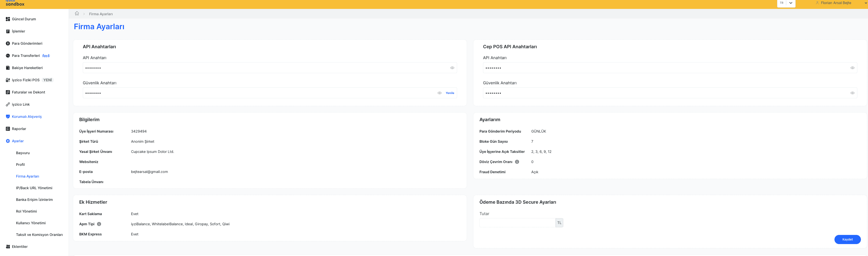Image resolution: width=868 pixels, height=256 pixels.
Task: Click the iyziBalance Apm Tipi values
Action: 180,224
